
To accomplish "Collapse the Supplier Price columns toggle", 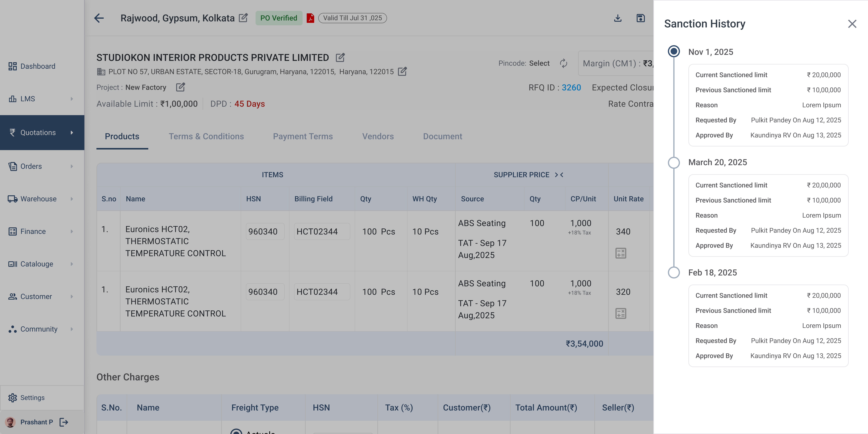I will pyautogui.click(x=559, y=175).
